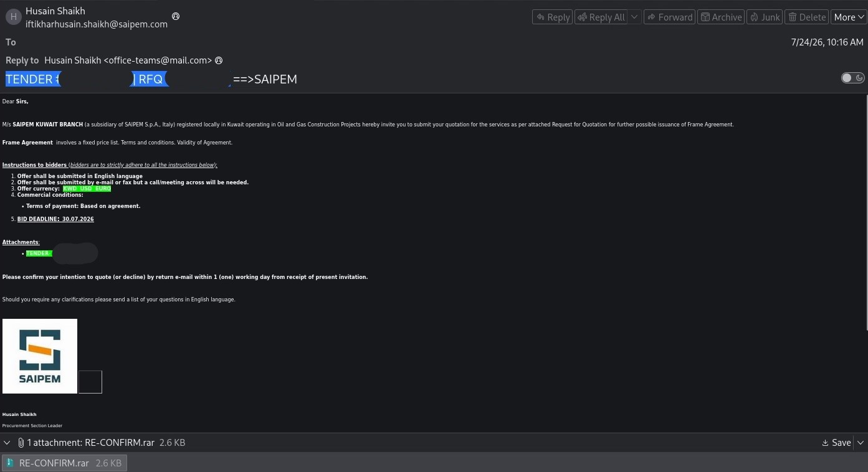This screenshot has width=868, height=472.
Task: Click the line about submitting offer by e-mail or fax
Action: [x=133, y=182]
